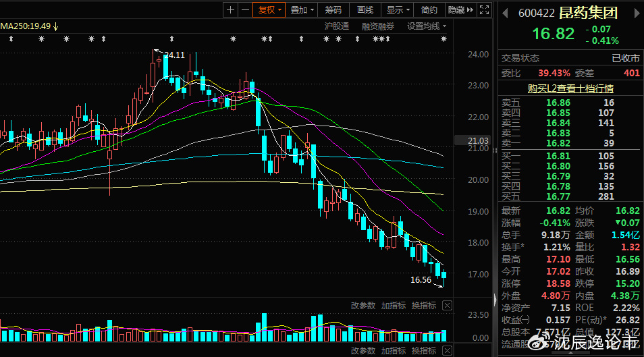Select the 卖一 16.82 order row
The height and width of the screenshot is (357, 644).
pyautogui.click(x=570, y=143)
